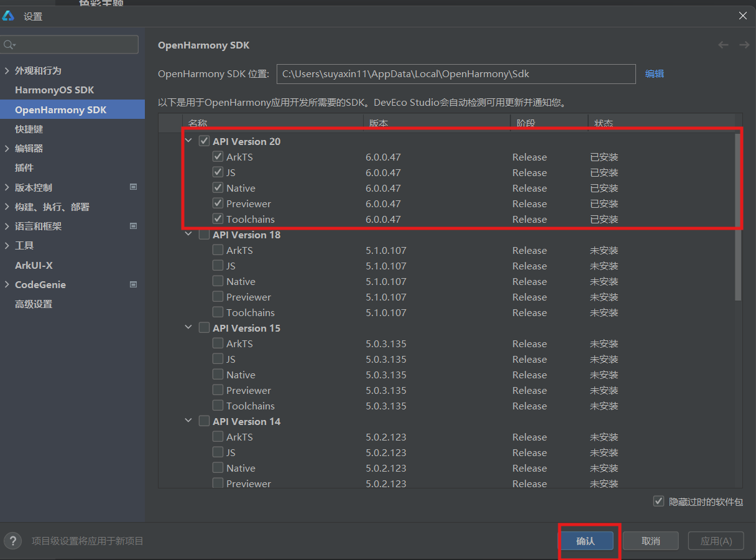Uncheck ArkTS 6.0.0.47 checkbox

click(218, 157)
